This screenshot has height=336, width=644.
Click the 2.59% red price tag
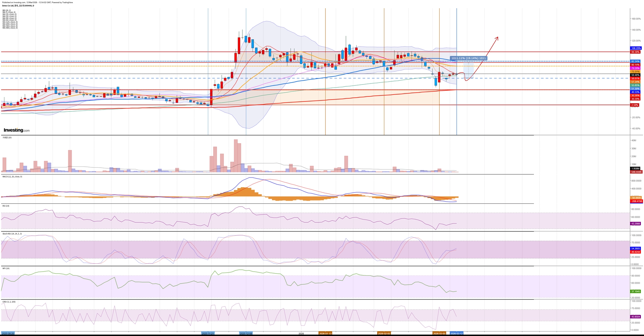point(634,105)
